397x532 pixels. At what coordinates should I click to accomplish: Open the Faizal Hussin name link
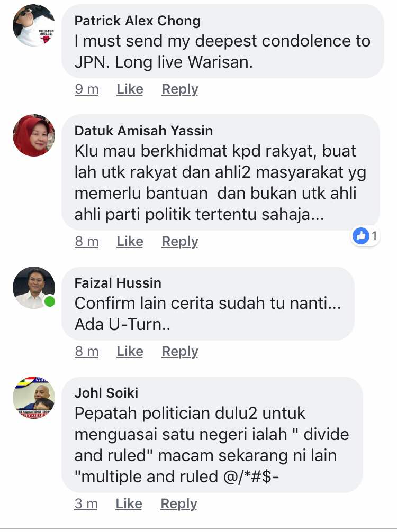(118, 283)
